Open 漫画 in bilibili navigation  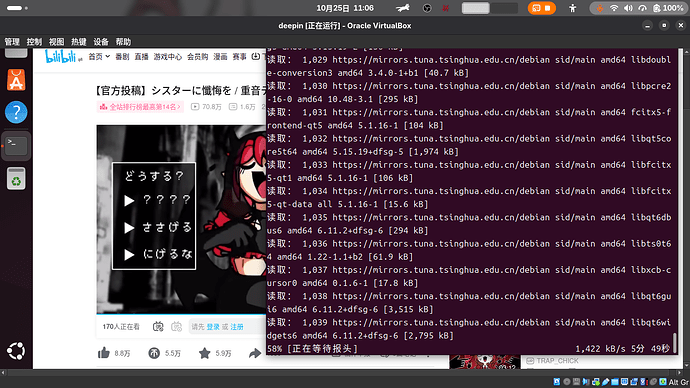coord(220,56)
